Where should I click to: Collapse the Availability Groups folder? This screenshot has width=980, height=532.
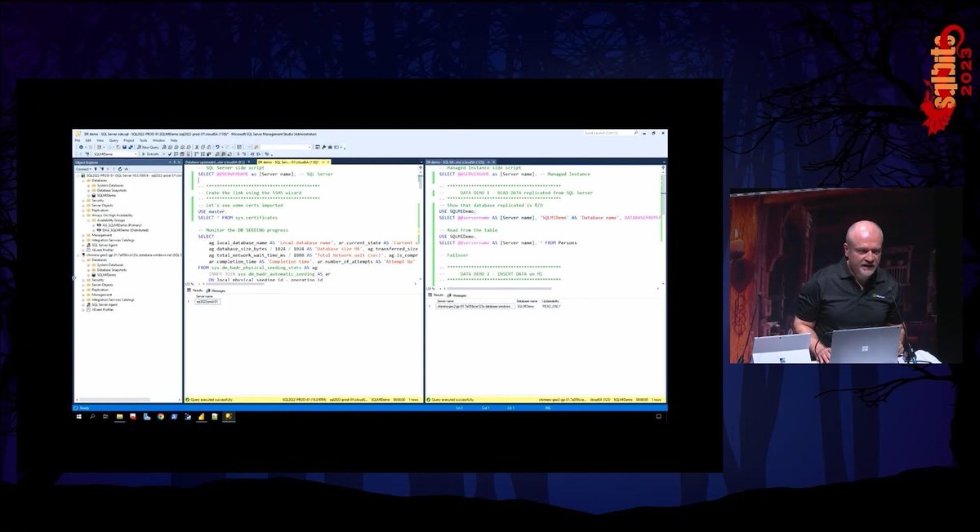coord(88,220)
